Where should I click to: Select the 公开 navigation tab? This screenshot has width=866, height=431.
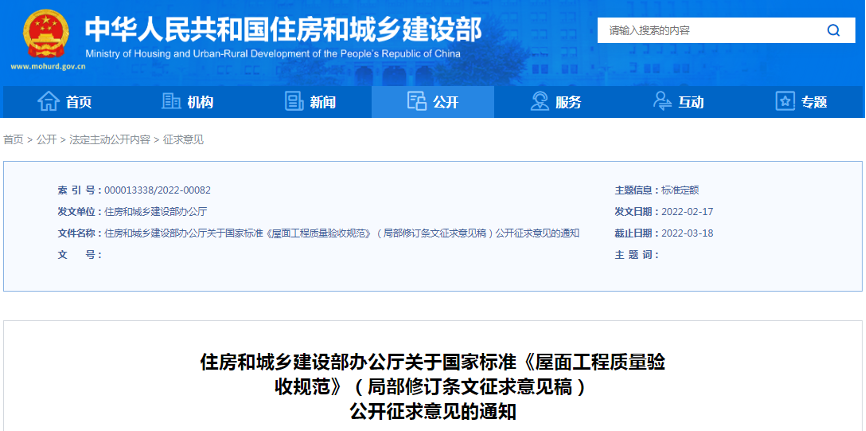433,102
